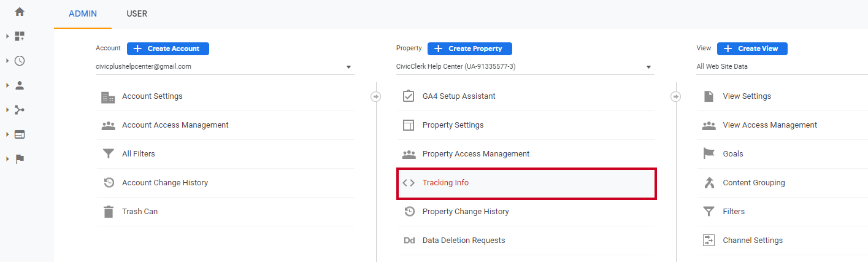Switch to the ADMIN tab
The image size is (868, 262).
click(83, 13)
